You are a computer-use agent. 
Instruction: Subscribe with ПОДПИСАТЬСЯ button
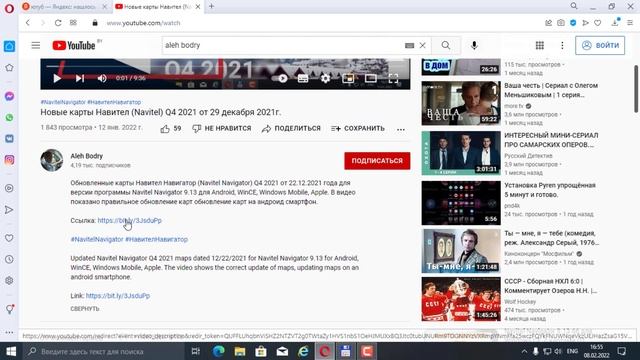pyautogui.click(x=377, y=161)
